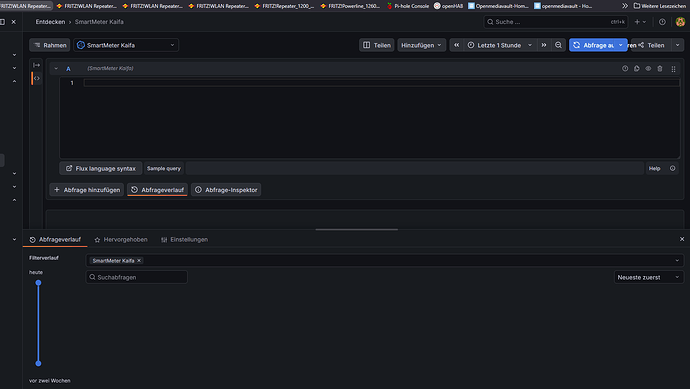This screenshot has width=690, height=389.
Task: Zoom out the time range
Action: click(558, 45)
